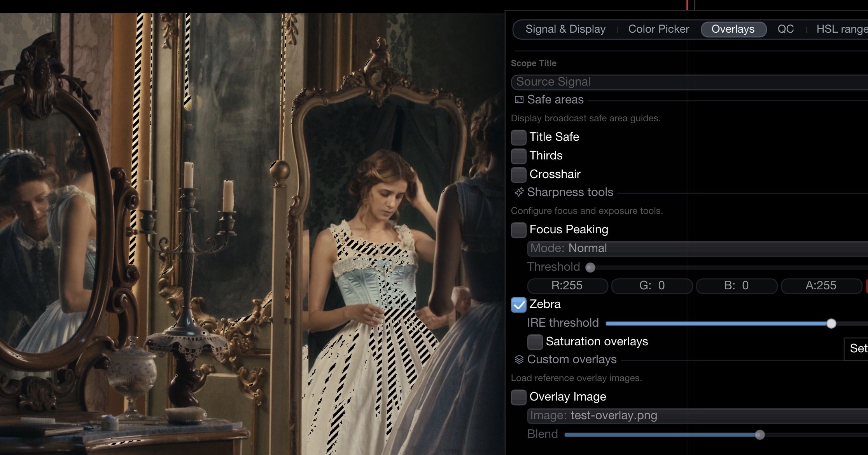Open the Color Picker tab
The width and height of the screenshot is (868, 455).
658,29
